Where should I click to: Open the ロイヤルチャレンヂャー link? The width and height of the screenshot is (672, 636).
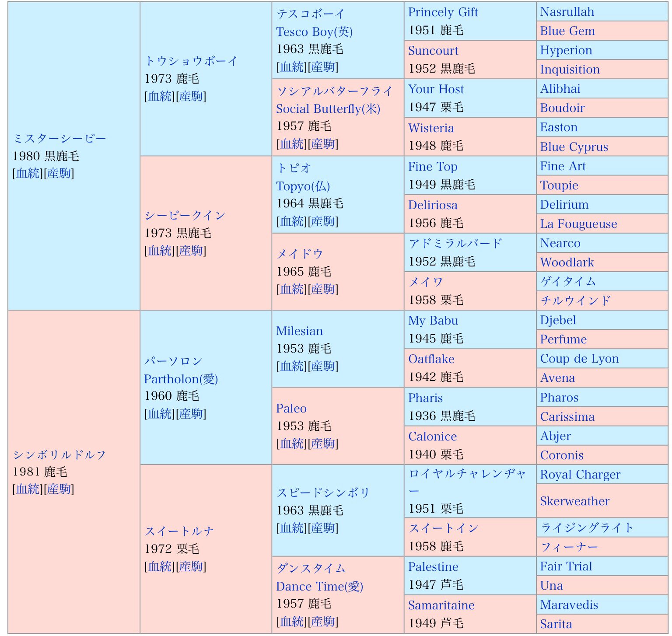(x=467, y=482)
